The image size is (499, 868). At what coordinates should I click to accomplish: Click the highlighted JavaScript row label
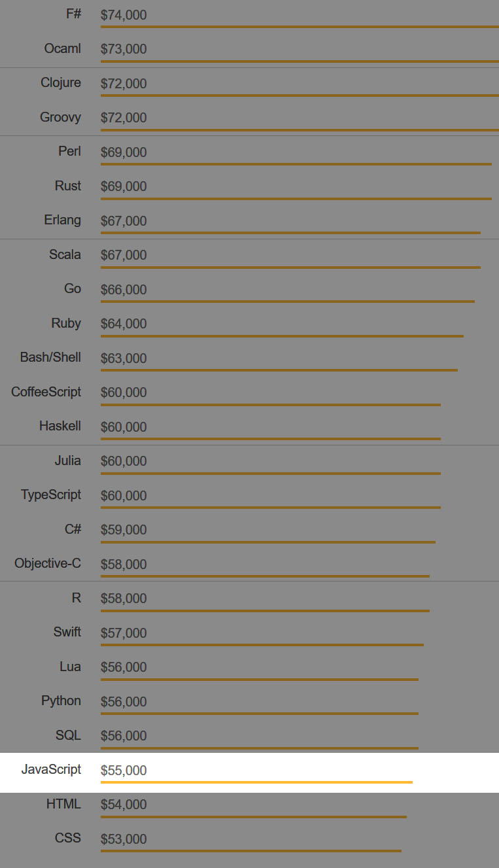[x=51, y=769]
